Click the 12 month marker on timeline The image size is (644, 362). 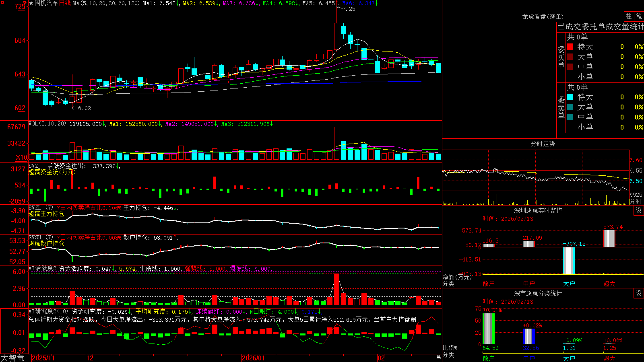pos(90,358)
